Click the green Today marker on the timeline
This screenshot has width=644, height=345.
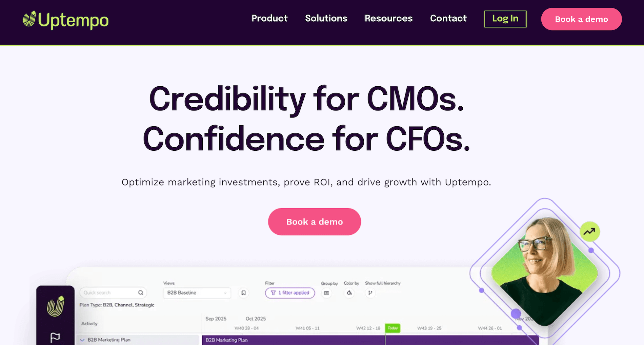[393, 328]
